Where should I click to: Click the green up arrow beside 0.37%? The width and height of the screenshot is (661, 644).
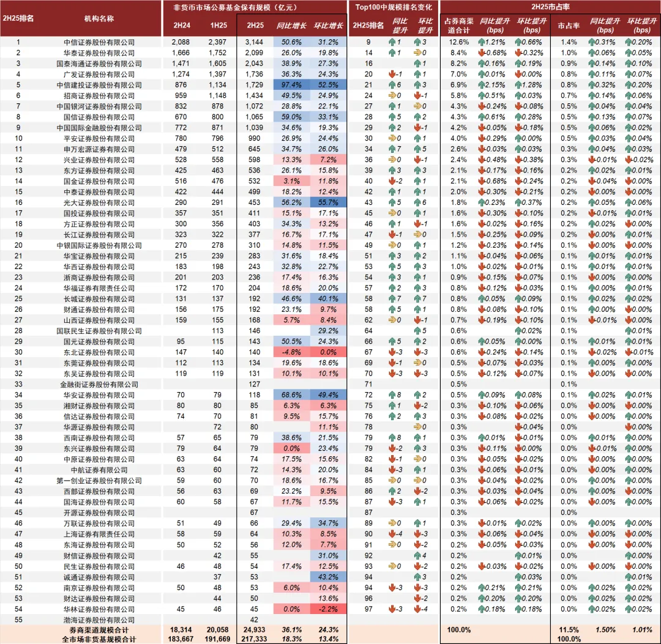click(x=518, y=202)
